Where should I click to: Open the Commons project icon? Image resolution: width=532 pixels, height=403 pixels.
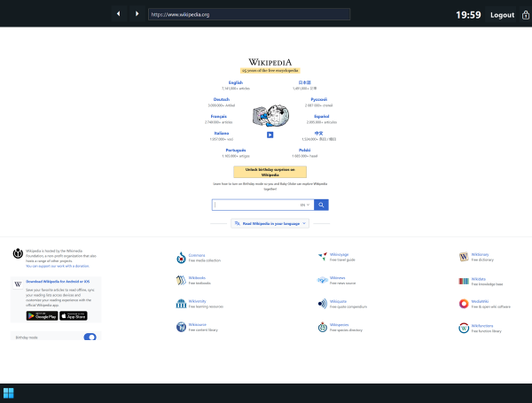[x=180, y=258]
